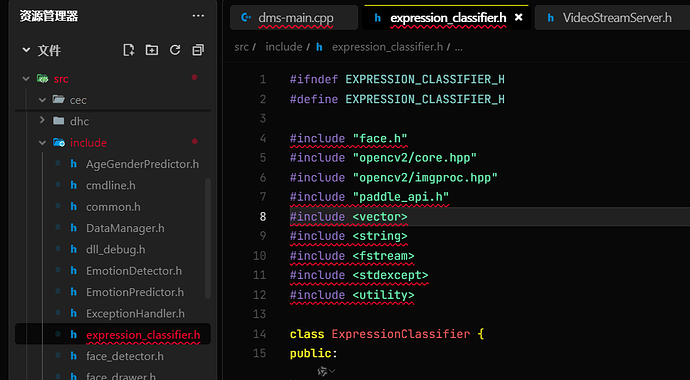Click the cec open-folder icon
The image size is (690, 380).
59,99
